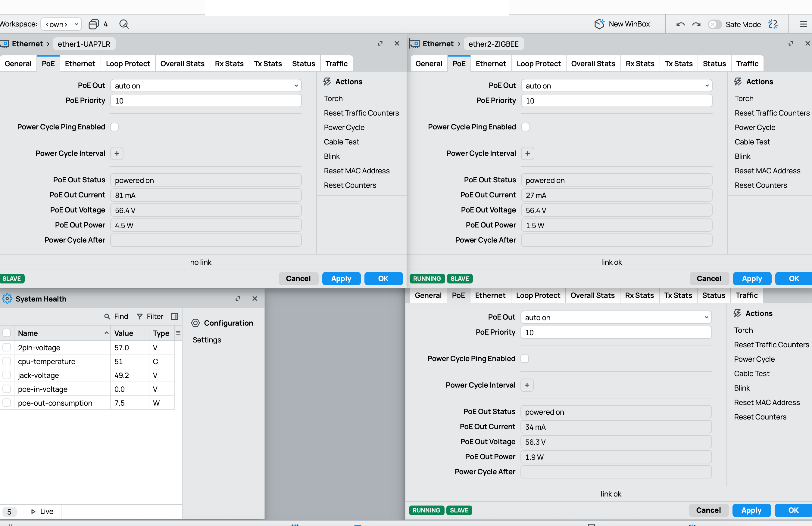The image size is (812, 526).
Task: Check the 2pin-voltage row checkbox
Action: click(x=7, y=347)
